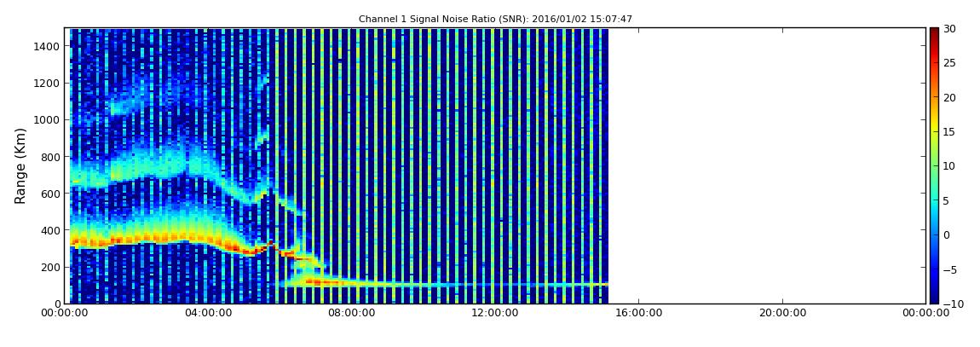Click the Range (Km) y-axis label
980x347 pixels.
pyautogui.click(x=20, y=165)
